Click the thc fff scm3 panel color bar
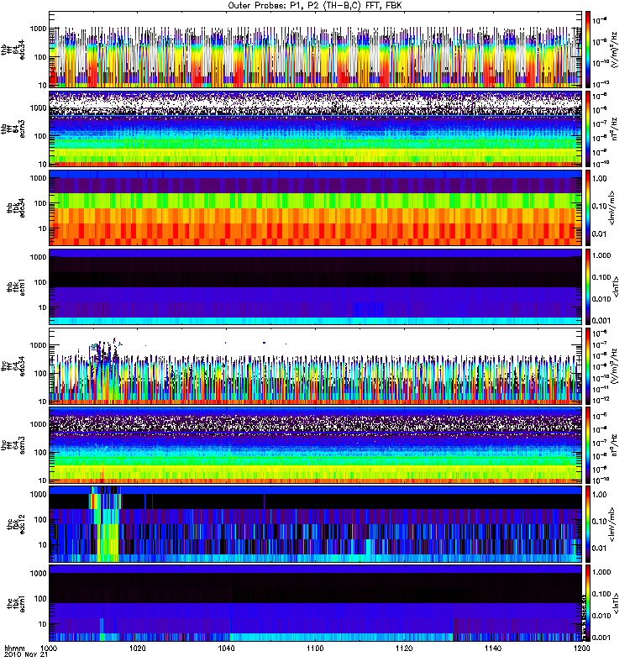This screenshot has width=630, height=672. coord(588,445)
